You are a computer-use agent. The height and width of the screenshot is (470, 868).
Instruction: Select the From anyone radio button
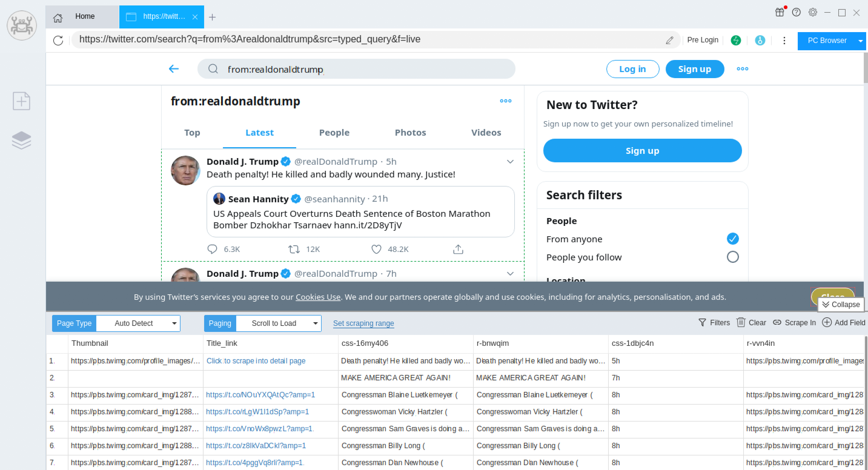coord(731,238)
